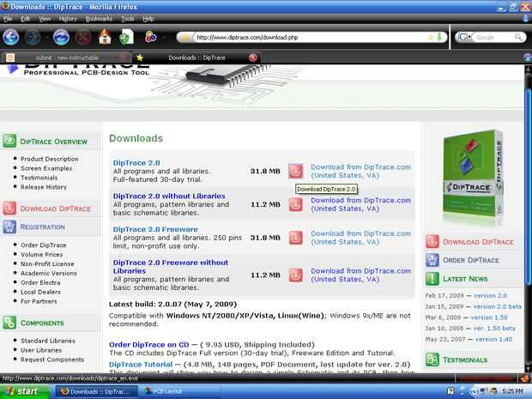The height and width of the screenshot is (399, 532).
Task: Open the File menu
Action: [8, 19]
